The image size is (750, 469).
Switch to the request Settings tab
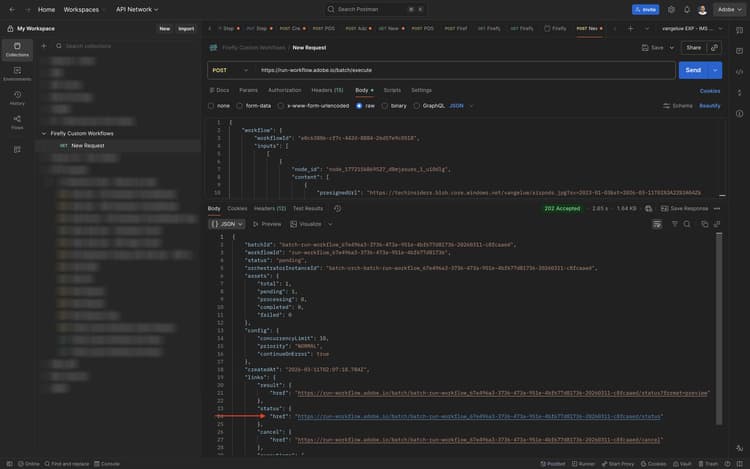pyautogui.click(x=421, y=90)
